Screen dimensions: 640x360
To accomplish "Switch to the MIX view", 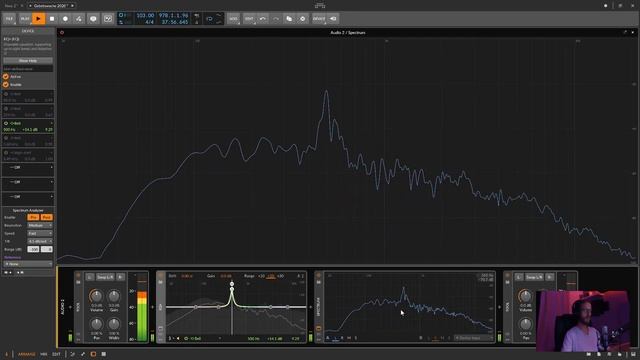I will (x=44, y=354).
